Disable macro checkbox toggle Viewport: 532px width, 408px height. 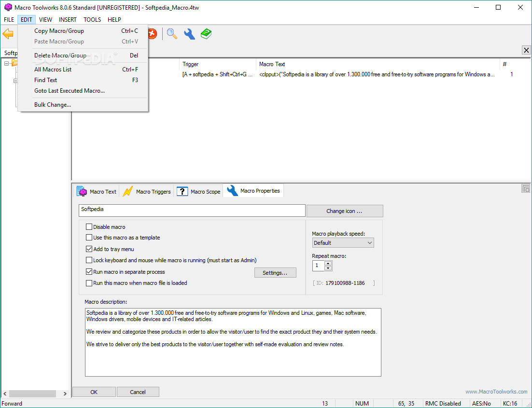coord(89,227)
